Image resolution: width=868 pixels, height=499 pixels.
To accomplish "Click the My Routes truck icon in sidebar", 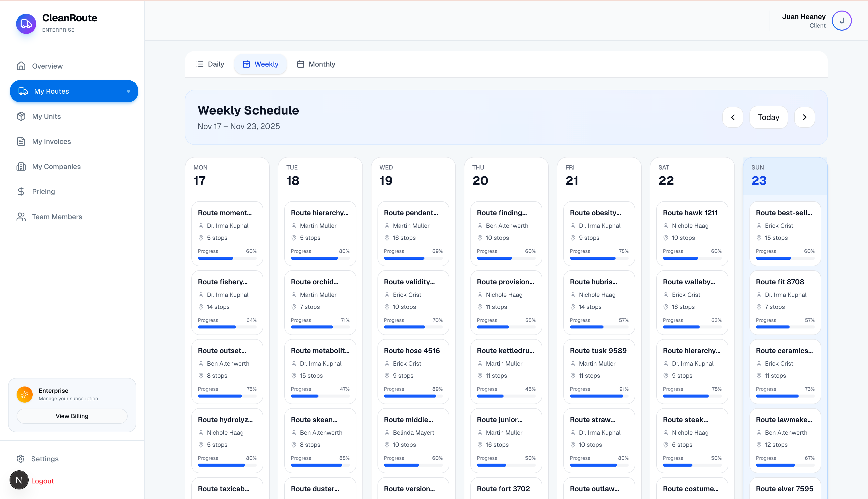I will (x=23, y=91).
